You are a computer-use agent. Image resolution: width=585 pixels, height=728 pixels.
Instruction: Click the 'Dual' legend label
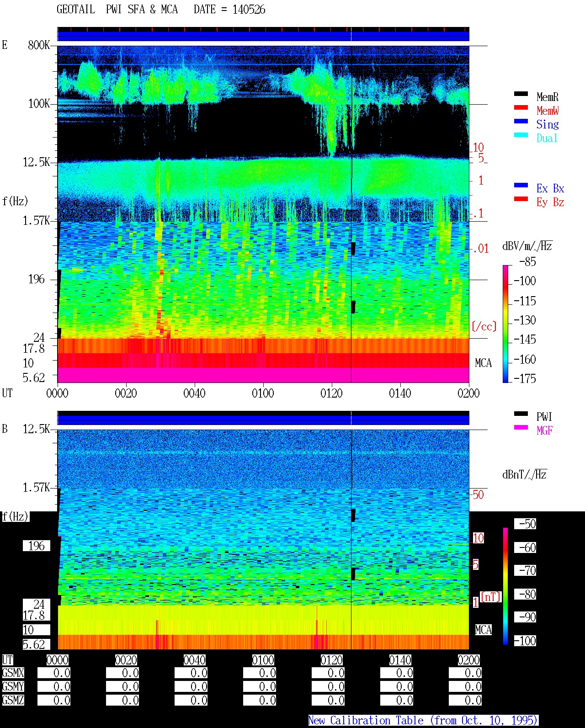tap(547, 138)
